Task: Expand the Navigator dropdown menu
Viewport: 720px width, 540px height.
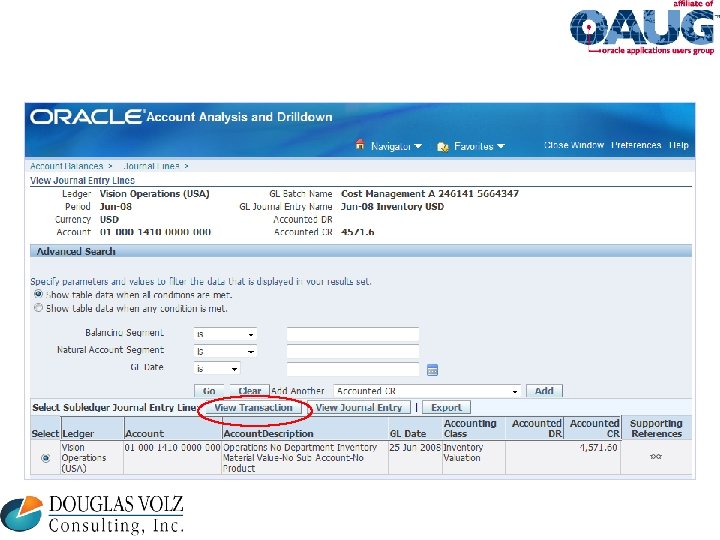Action: [418, 146]
